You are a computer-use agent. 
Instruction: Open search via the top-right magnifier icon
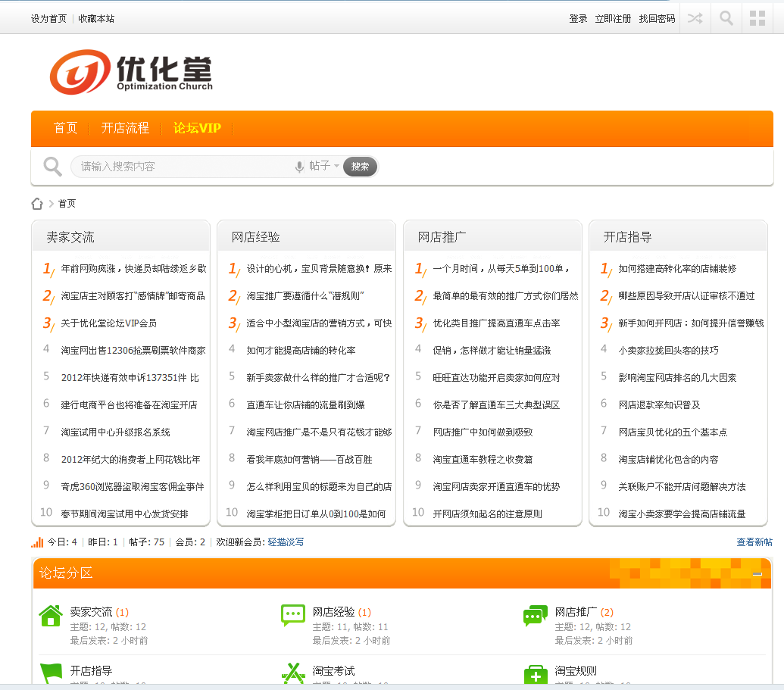(726, 17)
